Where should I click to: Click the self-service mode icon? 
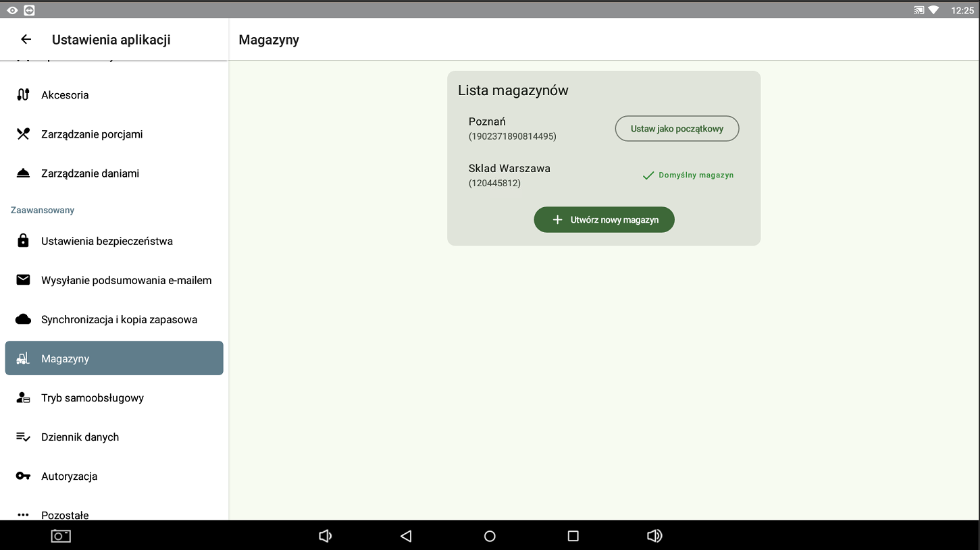pos(23,397)
